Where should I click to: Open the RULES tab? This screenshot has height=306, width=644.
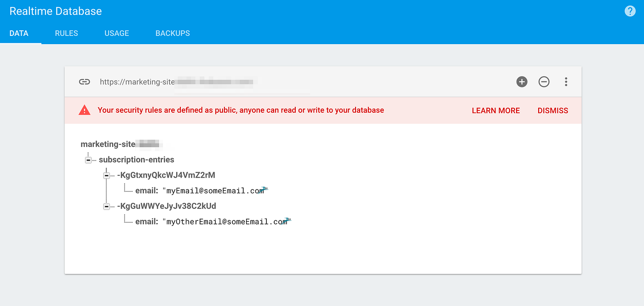click(x=66, y=33)
